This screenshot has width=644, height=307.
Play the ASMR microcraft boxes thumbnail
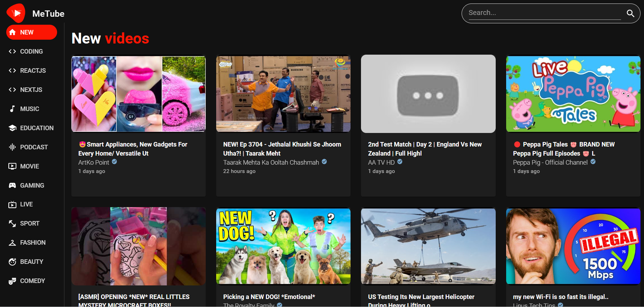point(139,246)
